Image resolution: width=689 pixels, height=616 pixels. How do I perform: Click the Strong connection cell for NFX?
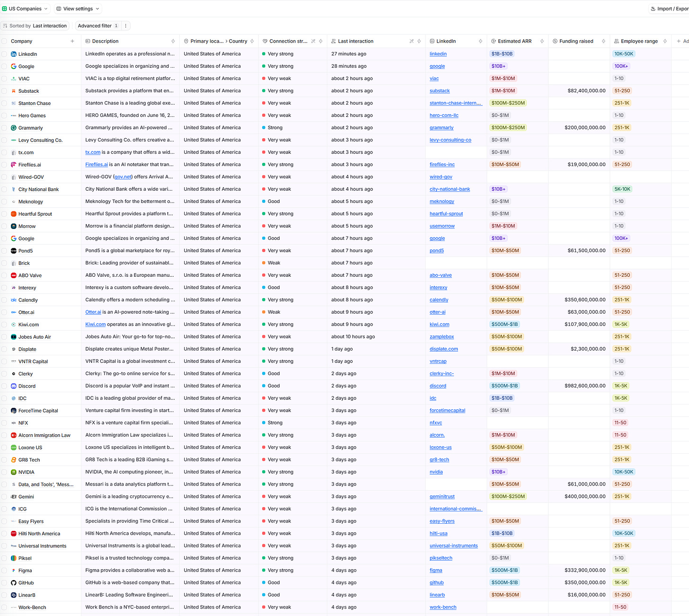(x=292, y=423)
